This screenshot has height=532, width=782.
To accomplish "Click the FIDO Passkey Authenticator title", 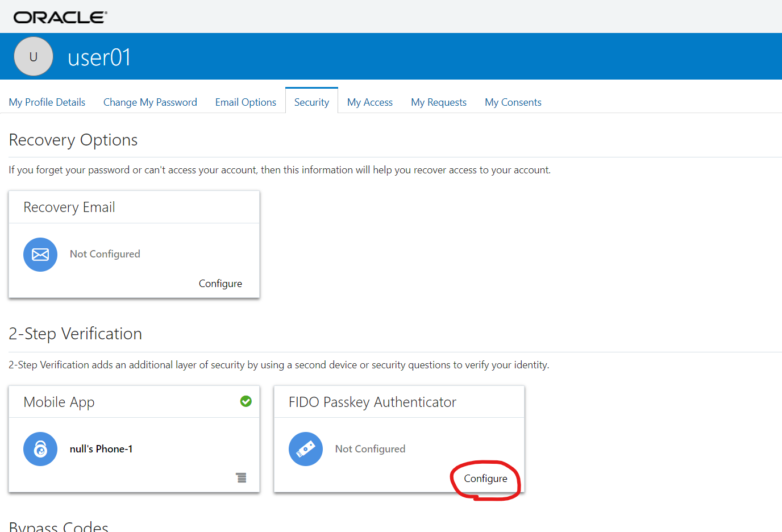I will [372, 402].
